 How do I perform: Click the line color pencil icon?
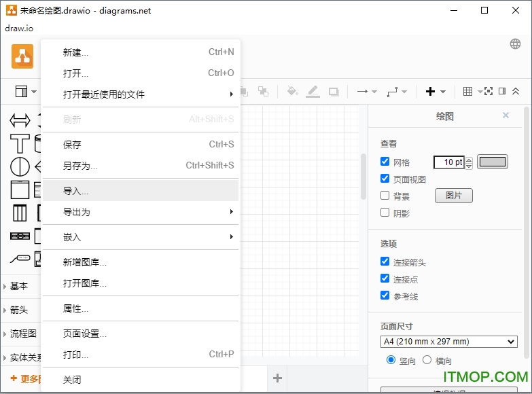313,91
